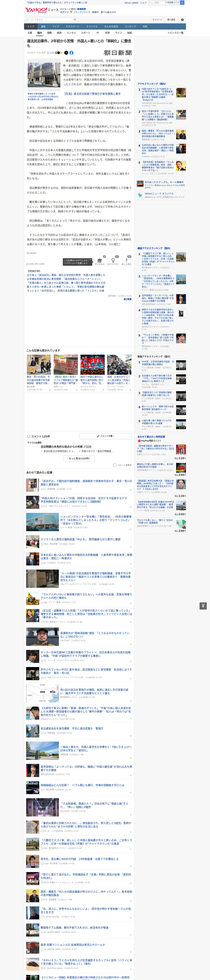Open the 経済 category
The height and width of the screenshot is (980, 210).
(59, 33)
